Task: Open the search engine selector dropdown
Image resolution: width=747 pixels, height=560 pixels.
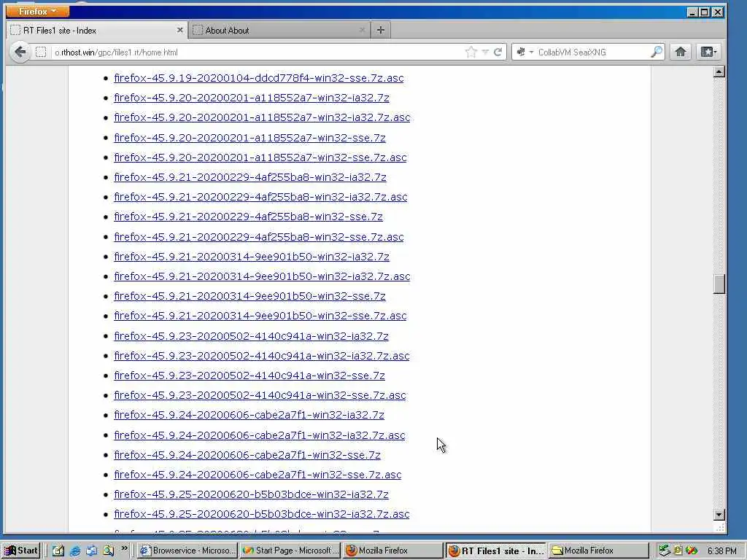Action: 525,52
